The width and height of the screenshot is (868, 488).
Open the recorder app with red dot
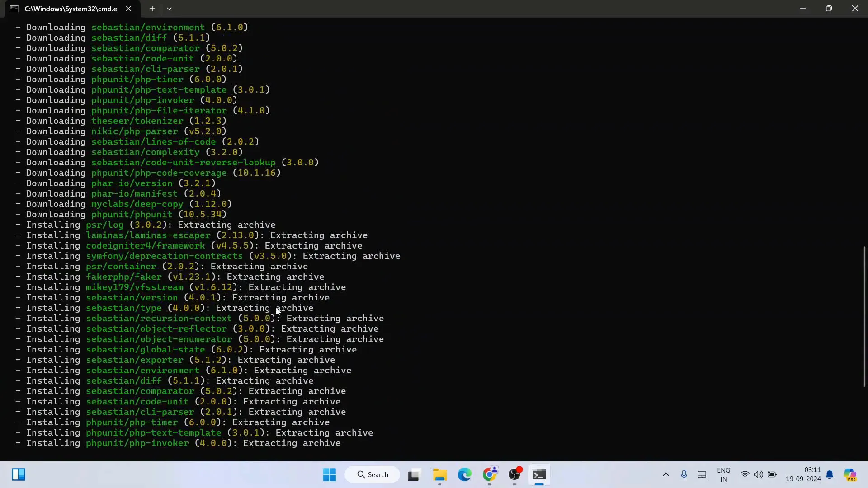[514, 474]
